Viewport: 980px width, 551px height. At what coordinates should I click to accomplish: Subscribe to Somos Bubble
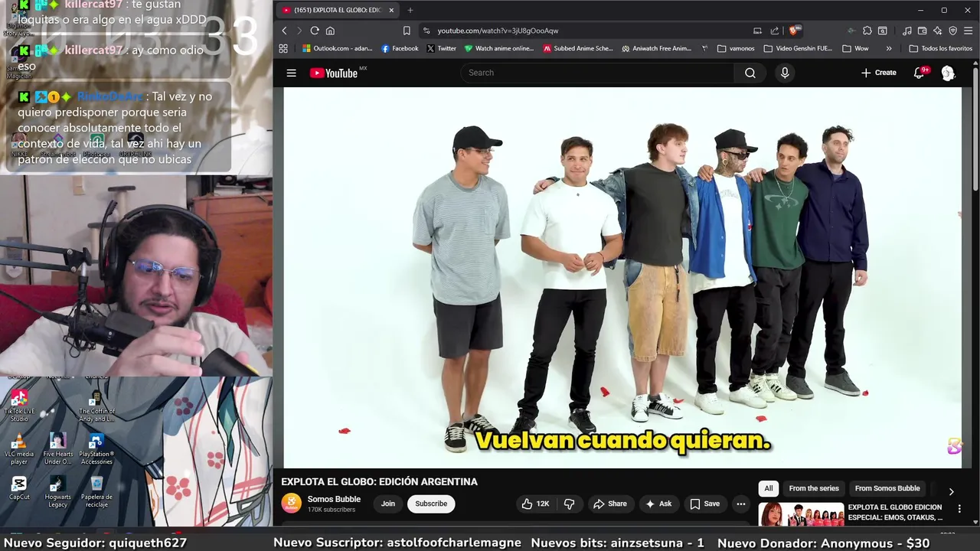[x=431, y=504]
